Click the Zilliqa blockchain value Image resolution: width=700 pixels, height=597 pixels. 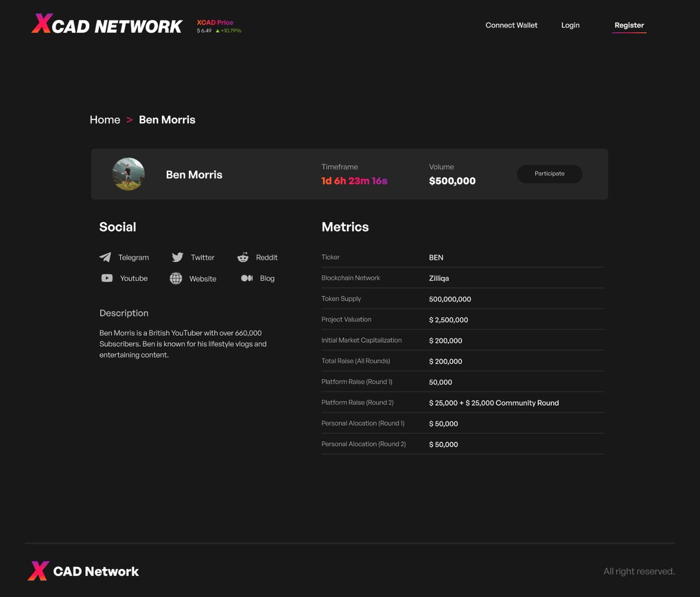click(x=439, y=278)
